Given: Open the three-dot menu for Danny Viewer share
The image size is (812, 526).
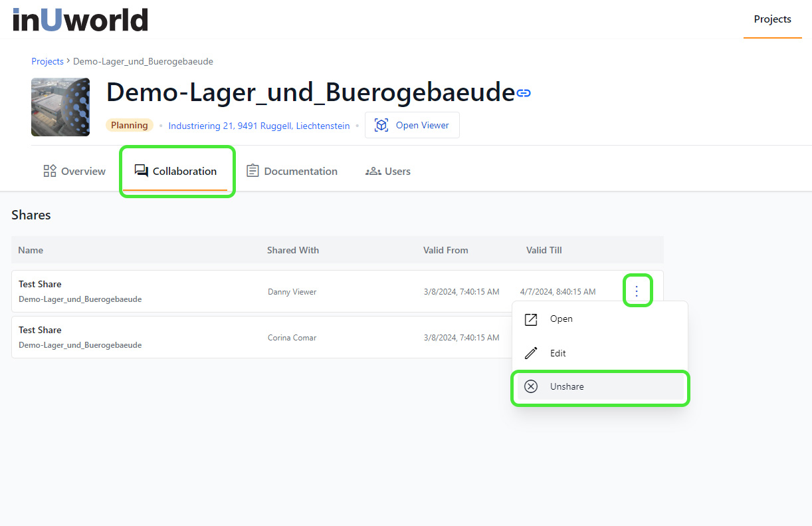Looking at the screenshot, I should click(637, 291).
